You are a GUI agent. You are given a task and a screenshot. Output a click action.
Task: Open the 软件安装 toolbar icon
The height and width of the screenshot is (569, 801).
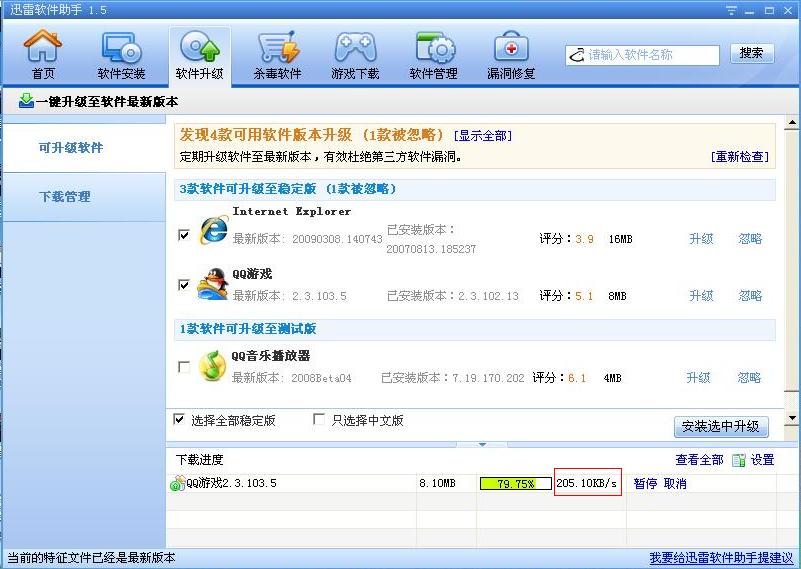(121, 48)
